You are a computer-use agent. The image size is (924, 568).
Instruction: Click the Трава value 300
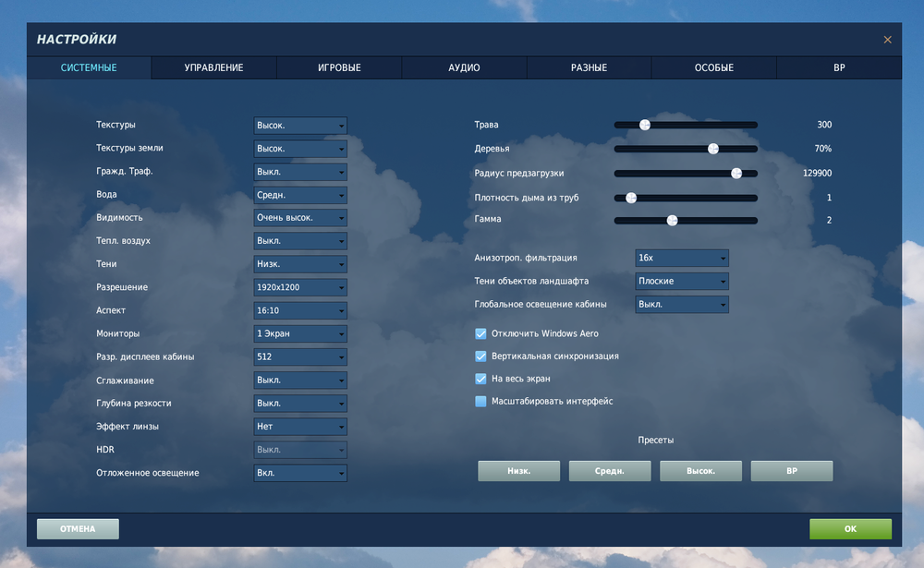824,125
